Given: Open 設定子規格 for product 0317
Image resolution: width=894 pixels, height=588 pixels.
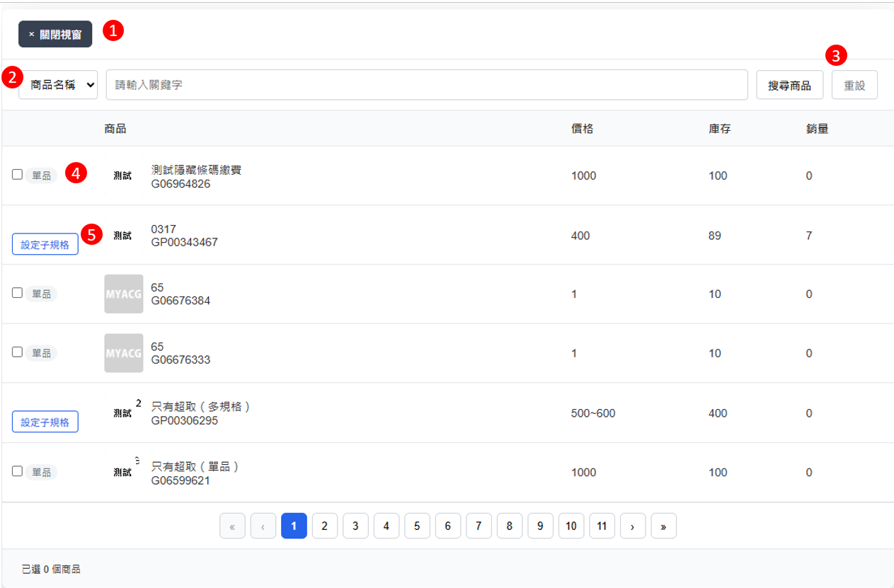Looking at the screenshot, I should (x=45, y=245).
